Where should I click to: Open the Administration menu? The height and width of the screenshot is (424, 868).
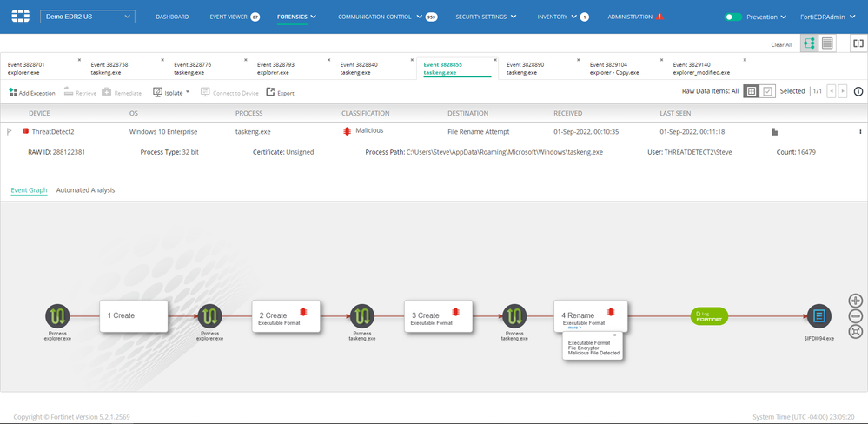pyautogui.click(x=630, y=17)
